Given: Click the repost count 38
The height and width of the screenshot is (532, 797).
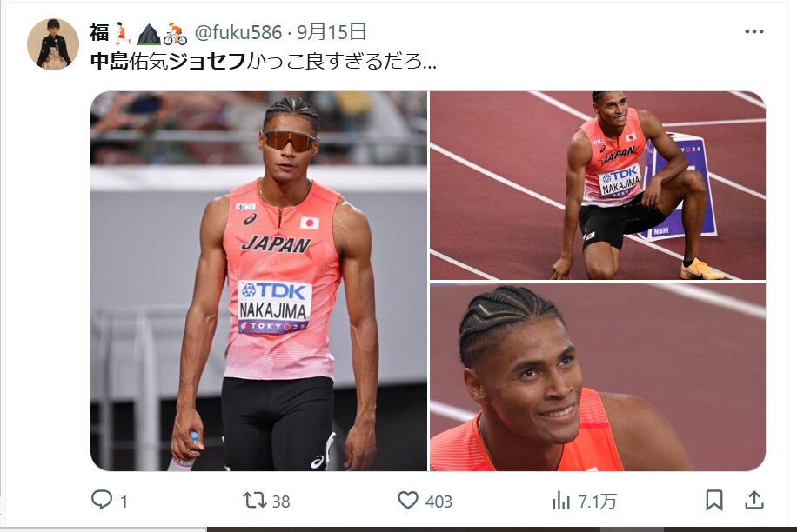Looking at the screenshot, I should (x=280, y=502).
